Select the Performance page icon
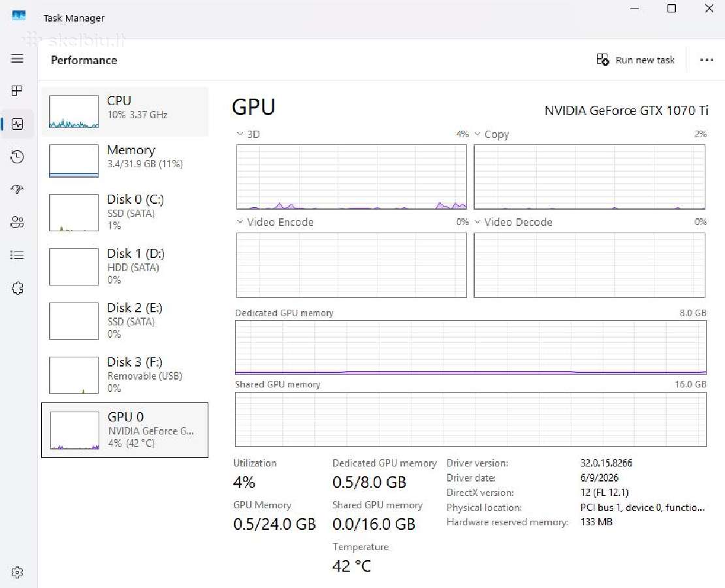 (17, 124)
